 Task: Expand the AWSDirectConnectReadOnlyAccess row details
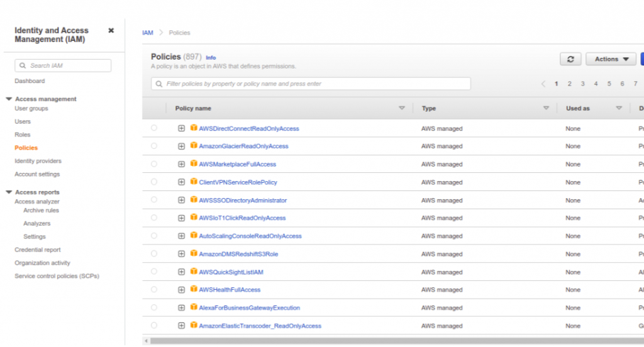(x=181, y=128)
